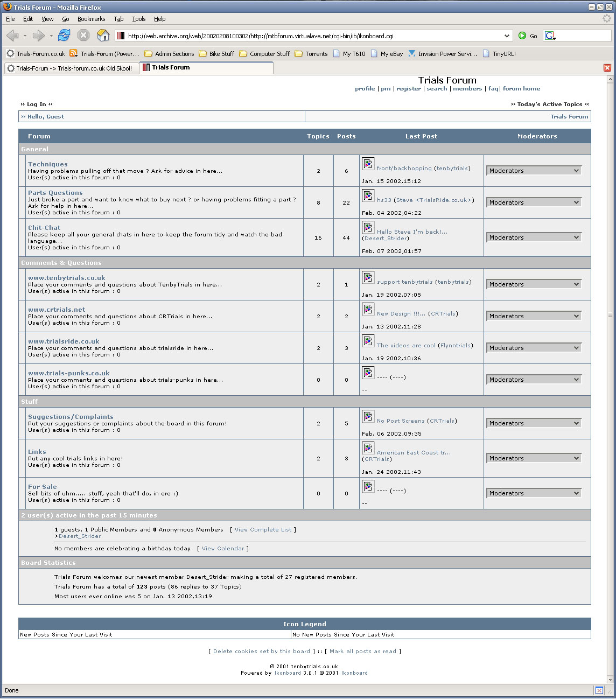Open the back button history arrow

point(25,36)
